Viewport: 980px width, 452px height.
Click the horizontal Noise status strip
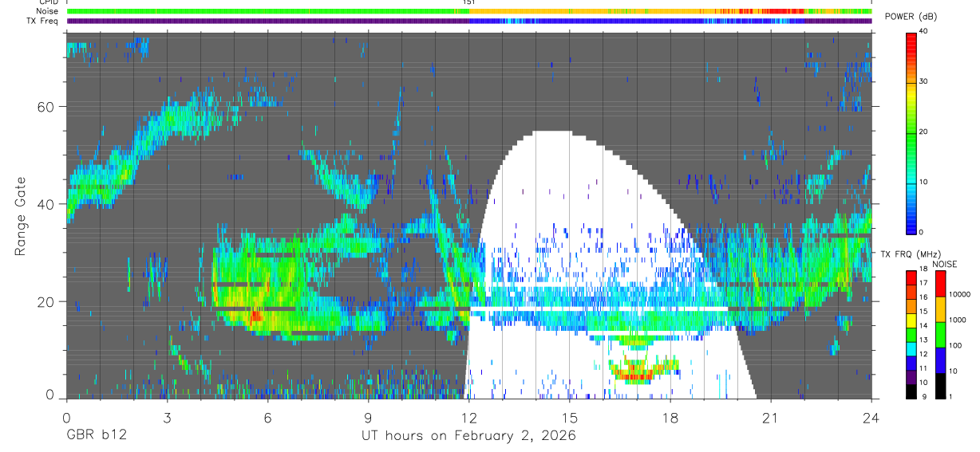(469, 11)
